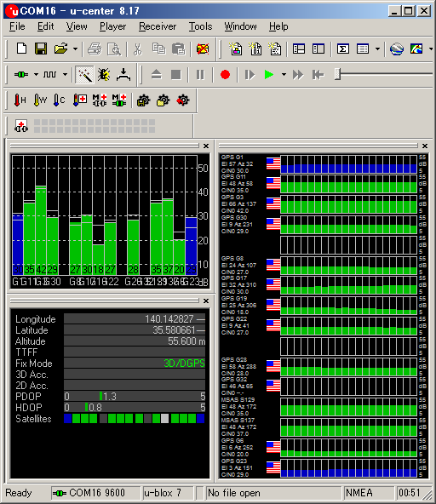The height and width of the screenshot is (504, 436).
Task: Click the Hotstart thermometer H icon
Action: [x=20, y=100]
